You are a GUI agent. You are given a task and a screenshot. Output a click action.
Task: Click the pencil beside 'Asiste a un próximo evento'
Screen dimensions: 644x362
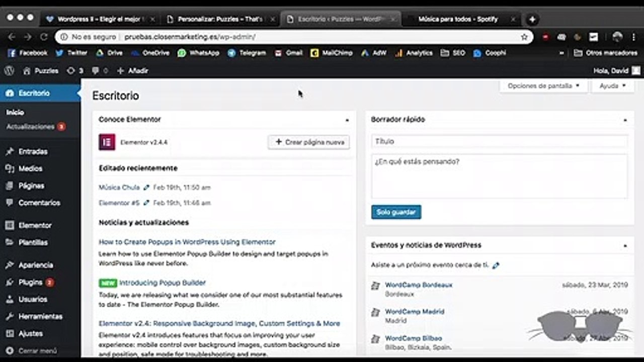point(496,265)
